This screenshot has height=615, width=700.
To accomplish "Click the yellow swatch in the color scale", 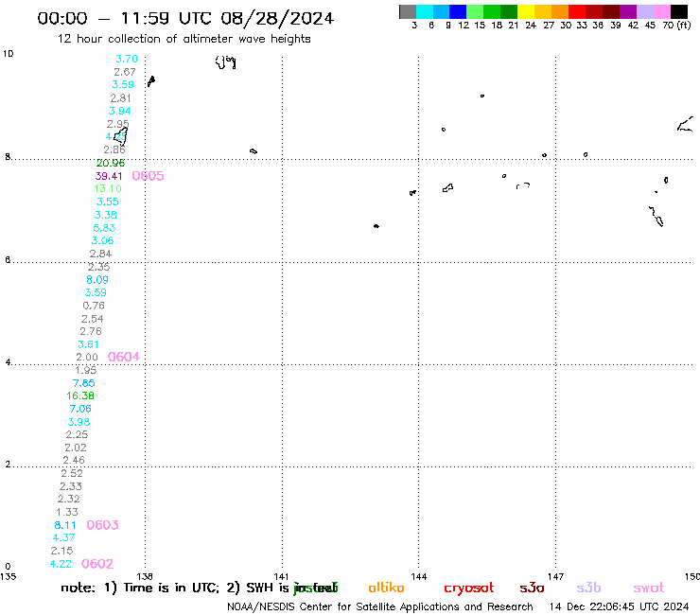I will tap(526, 11).
